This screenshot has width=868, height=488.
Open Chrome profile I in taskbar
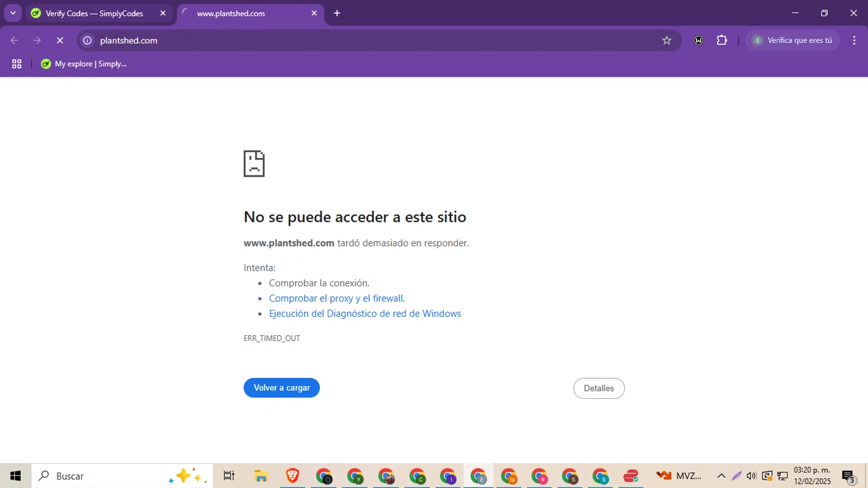[x=448, y=476]
